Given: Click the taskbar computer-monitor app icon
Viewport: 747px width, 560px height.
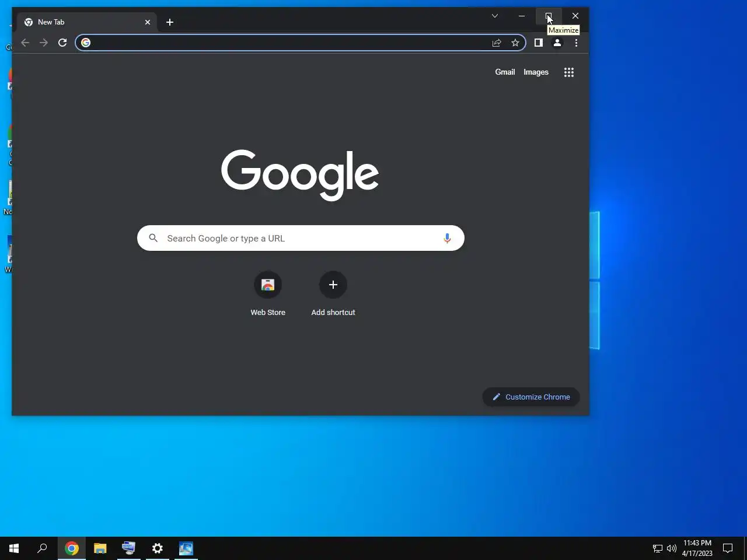Looking at the screenshot, I should coord(128,548).
